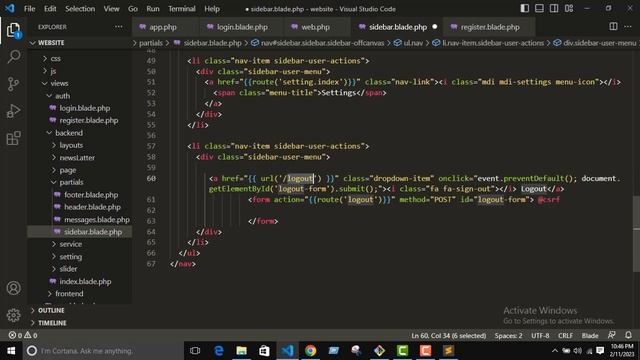Open the Source Control view icon
Image resolution: width=640 pixels, height=360 pixels.
[13, 84]
